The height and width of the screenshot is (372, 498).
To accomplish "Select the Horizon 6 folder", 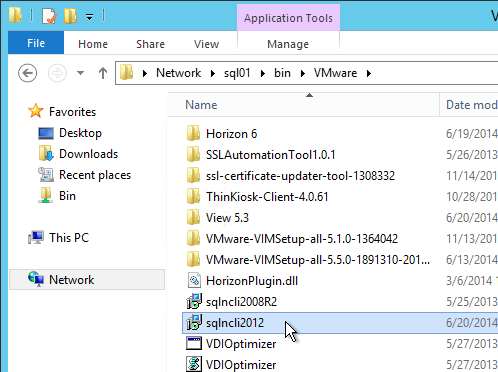I will [232, 134].
